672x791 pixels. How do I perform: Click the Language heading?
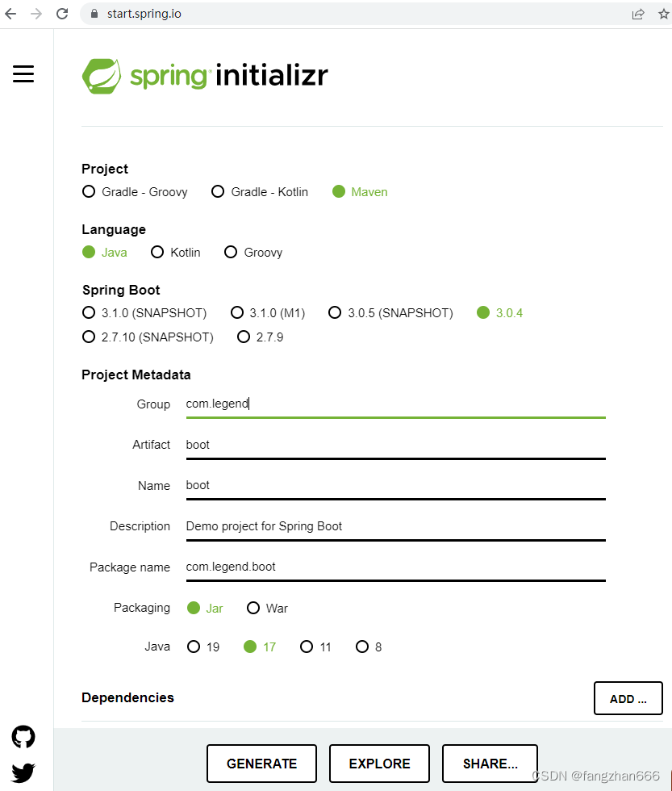click(114, 229)
